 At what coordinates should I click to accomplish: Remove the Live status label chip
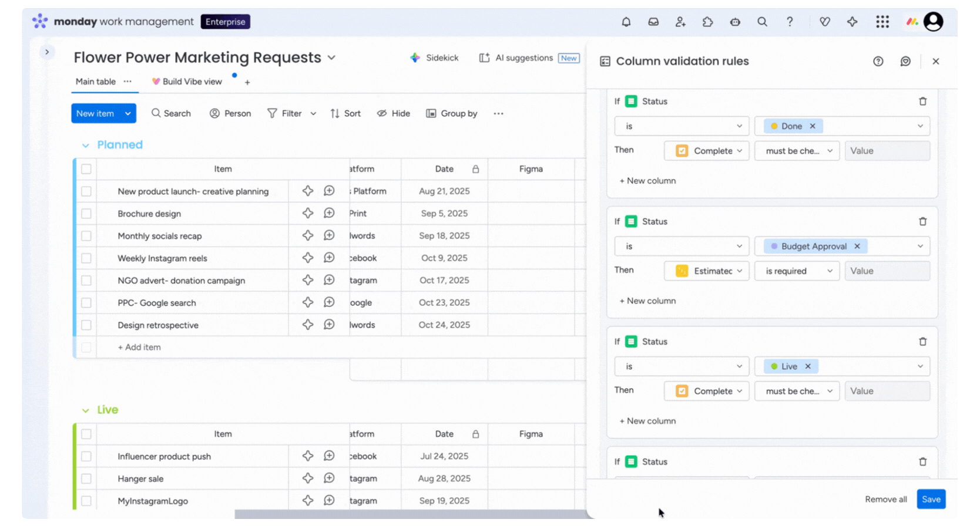tap(808, 366)
